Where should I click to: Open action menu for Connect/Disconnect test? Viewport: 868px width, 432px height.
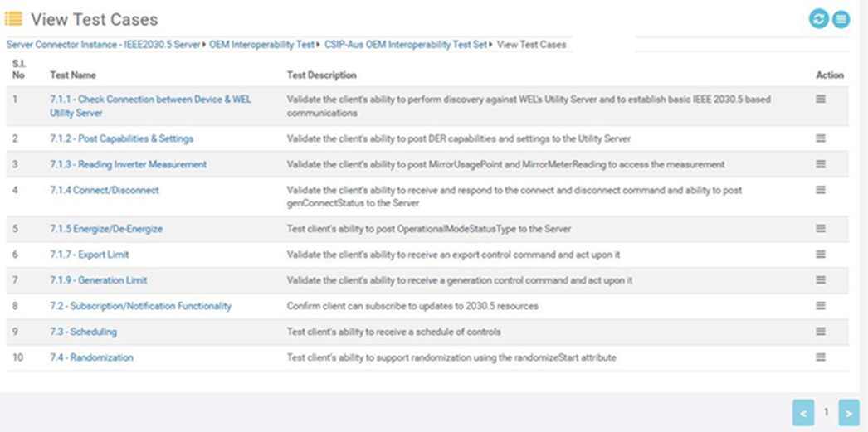pyautogui.click(x=821, y=190)
